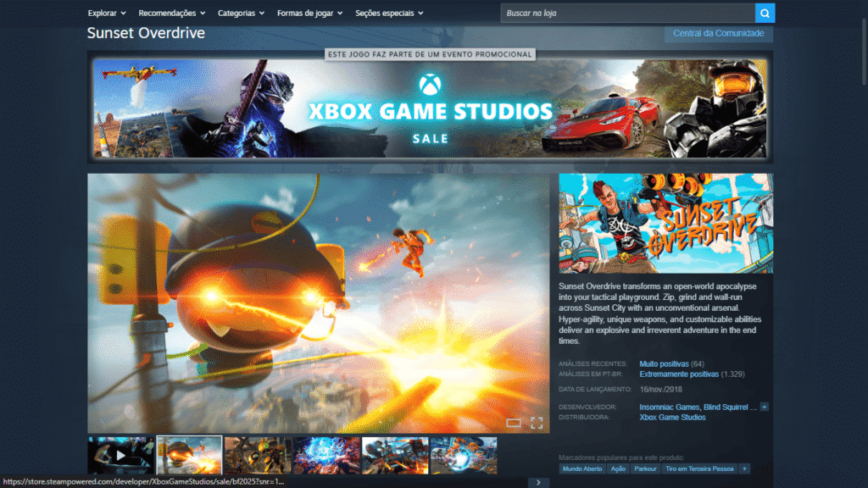This screenshot has height=488, width=868.
Task: Open Formas de jogar menu
Action: [309, 14]
